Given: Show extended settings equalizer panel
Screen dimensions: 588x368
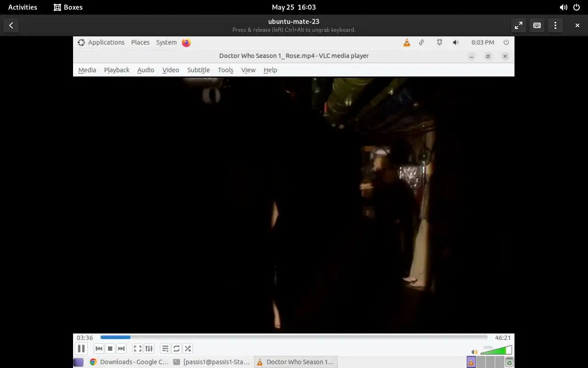Looking at the screenshot, I should click(149, 349).
